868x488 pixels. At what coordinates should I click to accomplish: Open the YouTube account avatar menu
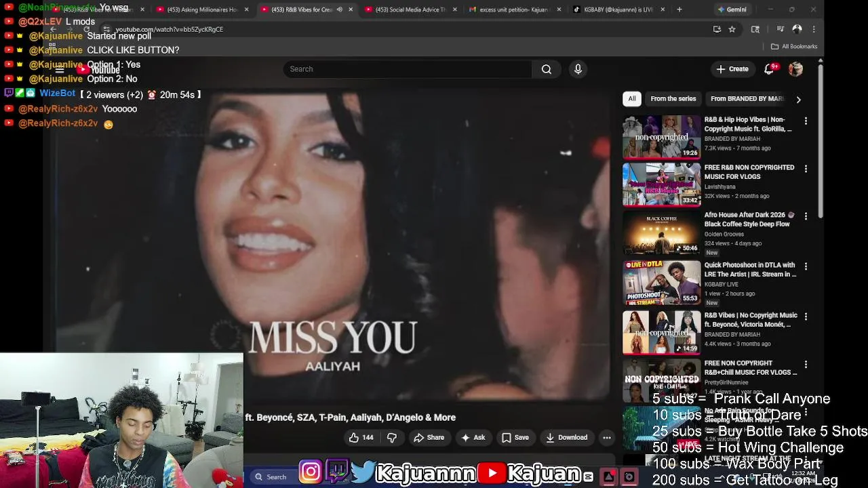click(795, 69)
